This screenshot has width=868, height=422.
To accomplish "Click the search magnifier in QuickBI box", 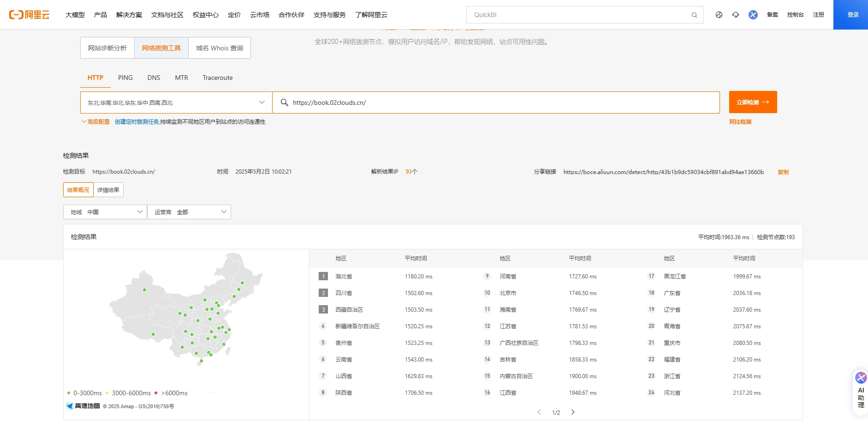I will 694,15.
